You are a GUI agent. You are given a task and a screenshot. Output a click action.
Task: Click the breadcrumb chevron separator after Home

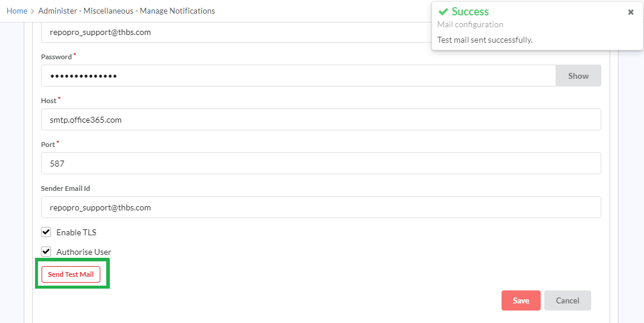[33, 11]
